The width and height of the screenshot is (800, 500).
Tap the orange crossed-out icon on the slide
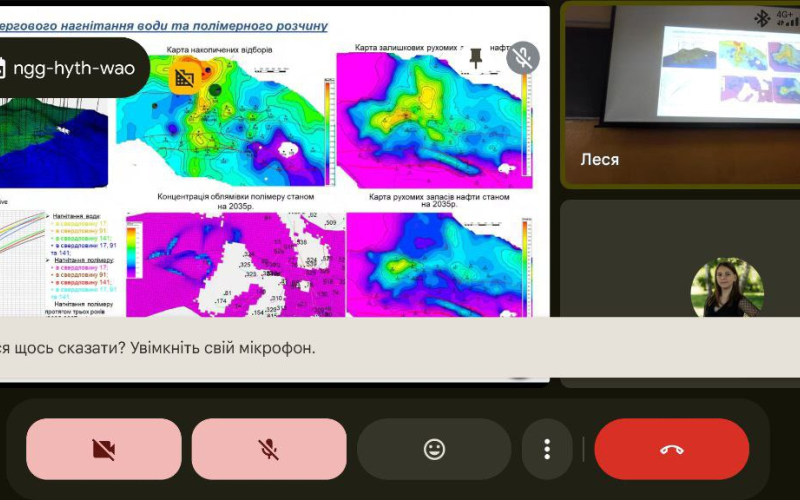point(184,77)
